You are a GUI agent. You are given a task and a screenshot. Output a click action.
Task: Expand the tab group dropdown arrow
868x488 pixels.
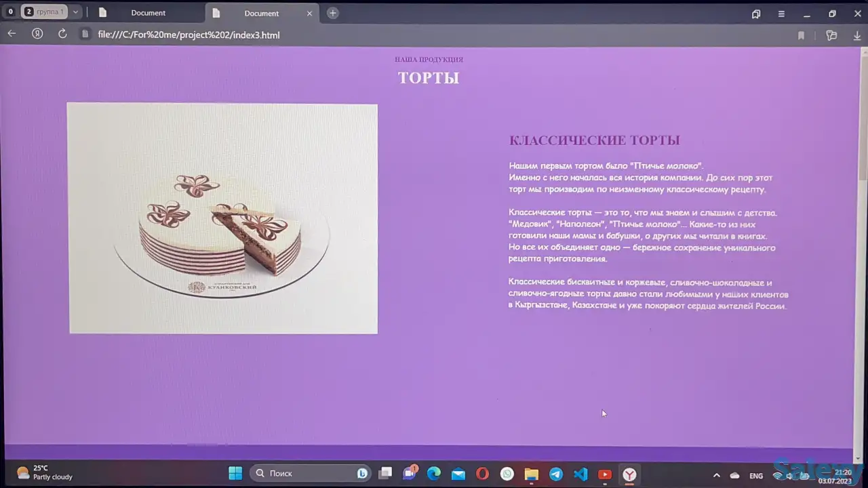[76, 12]
